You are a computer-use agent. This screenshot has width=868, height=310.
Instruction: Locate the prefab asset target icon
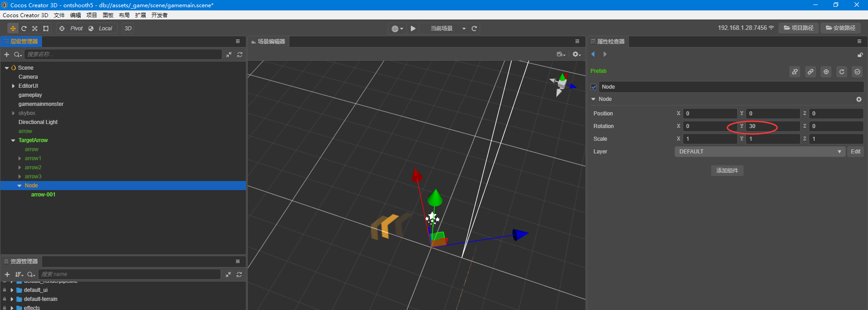[x=826, y=72]
